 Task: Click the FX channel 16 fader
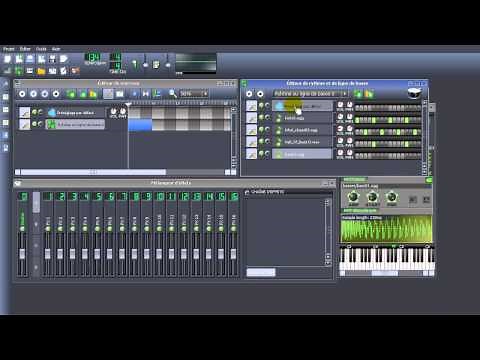click(233, 253)
